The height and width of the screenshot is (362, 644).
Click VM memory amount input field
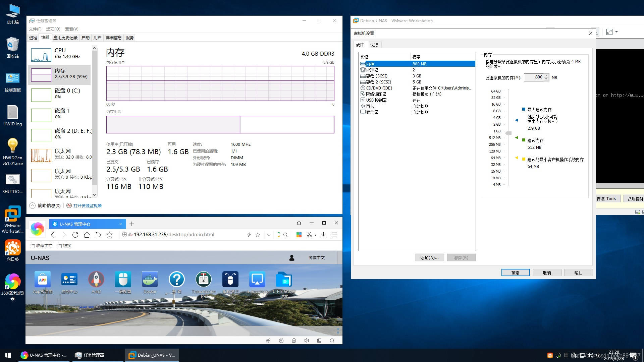coord(534,77)
